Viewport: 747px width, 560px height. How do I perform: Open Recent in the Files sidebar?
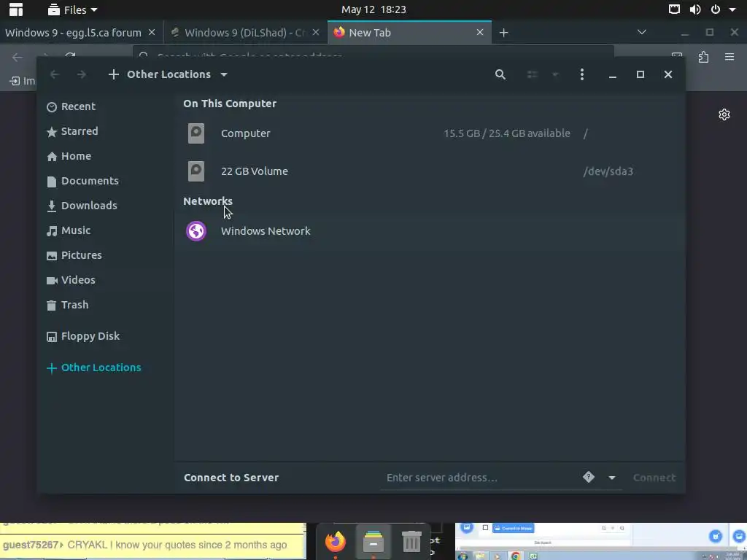click(x=71, y=106)
